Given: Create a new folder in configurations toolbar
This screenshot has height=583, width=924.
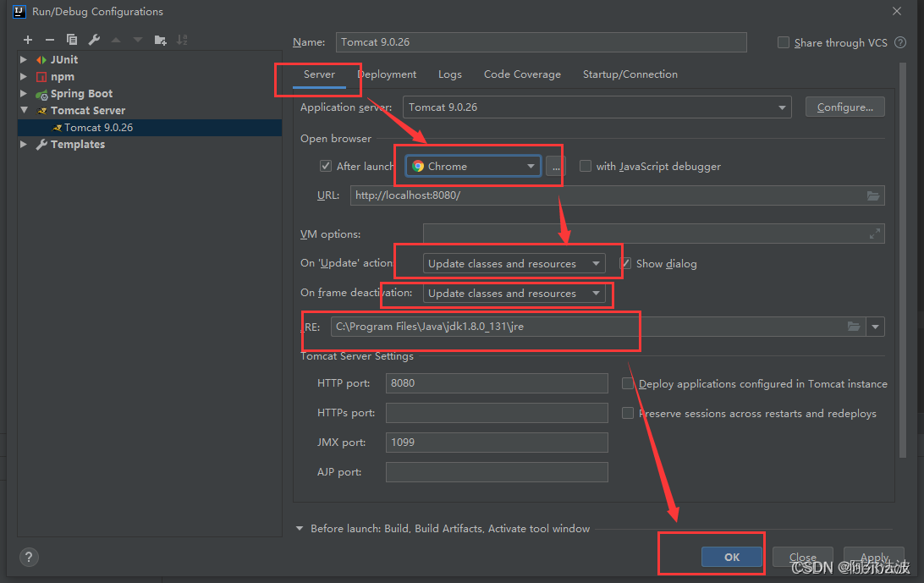Looking at the screenshot, I should click(160, 40).
